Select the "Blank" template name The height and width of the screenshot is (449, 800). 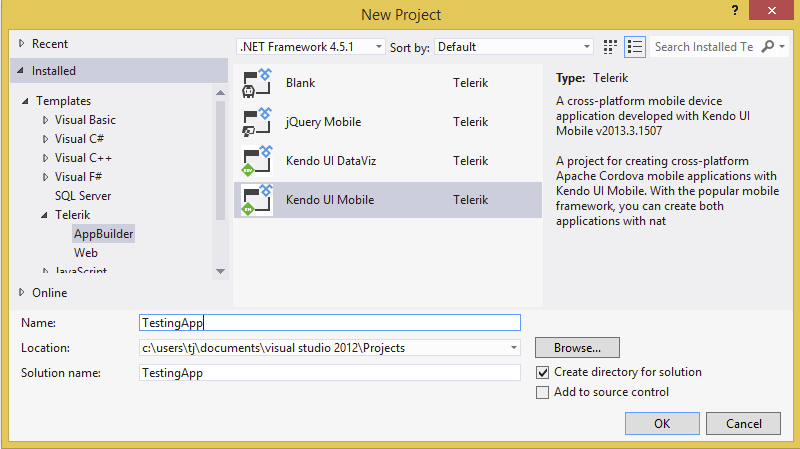[301, 83]
